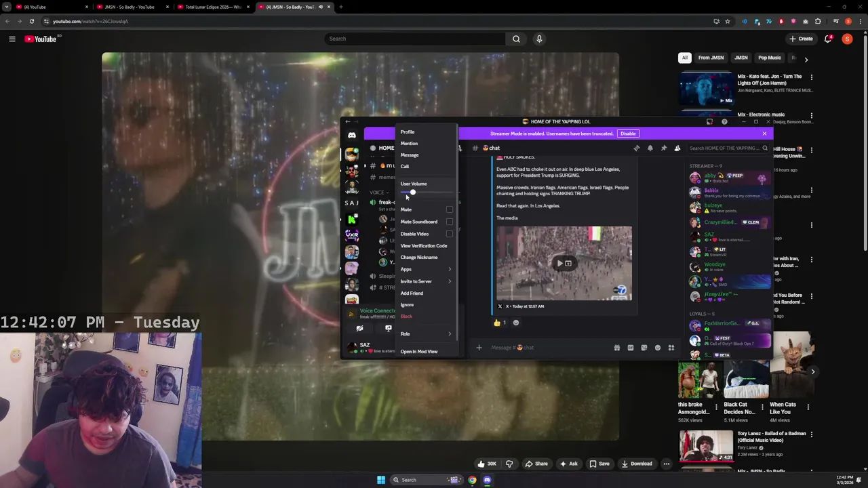
Task: Click the YouTube search magnifier button
Action: tap(516, 39)
